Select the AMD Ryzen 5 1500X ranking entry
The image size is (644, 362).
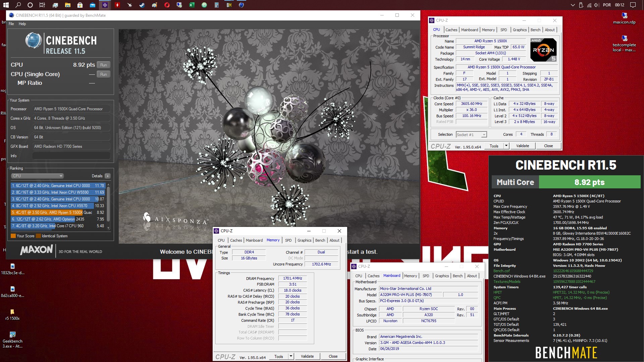58,213
